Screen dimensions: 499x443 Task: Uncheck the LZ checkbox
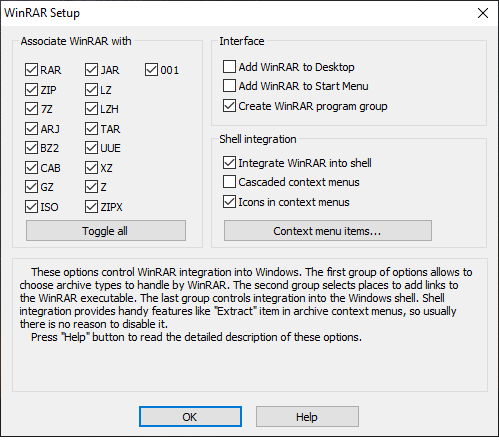[x=91, y=90]
